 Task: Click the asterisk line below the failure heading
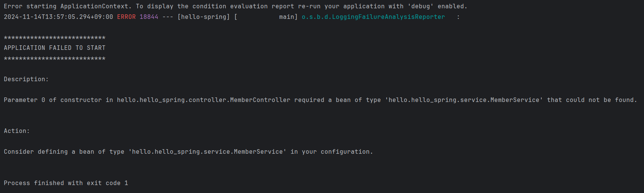pos(55,59)
